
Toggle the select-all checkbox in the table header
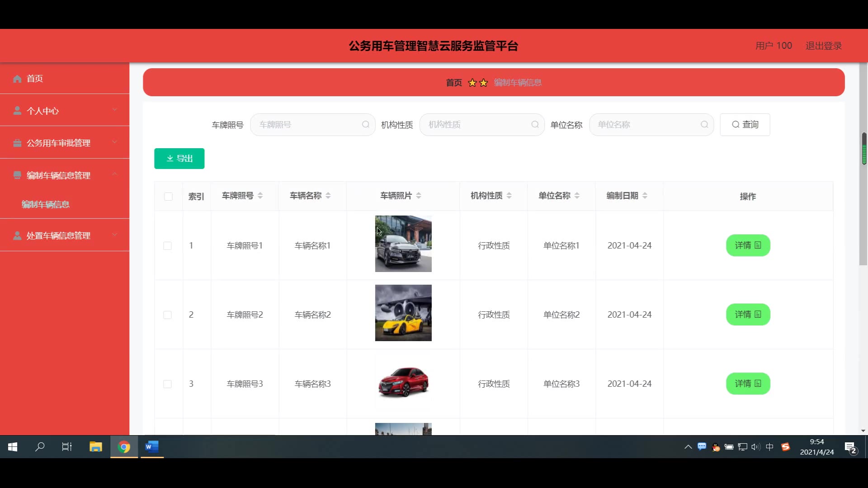168,197
